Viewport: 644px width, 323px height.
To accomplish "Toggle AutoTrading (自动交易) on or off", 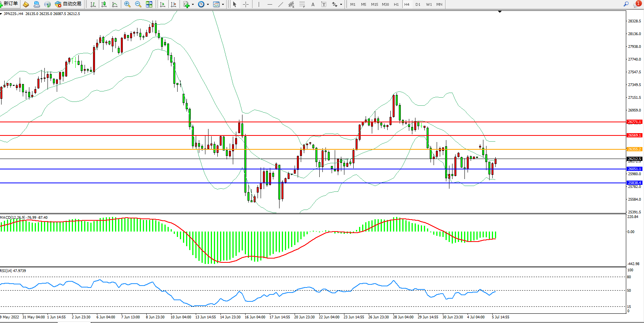I will [x=68, y=4].
